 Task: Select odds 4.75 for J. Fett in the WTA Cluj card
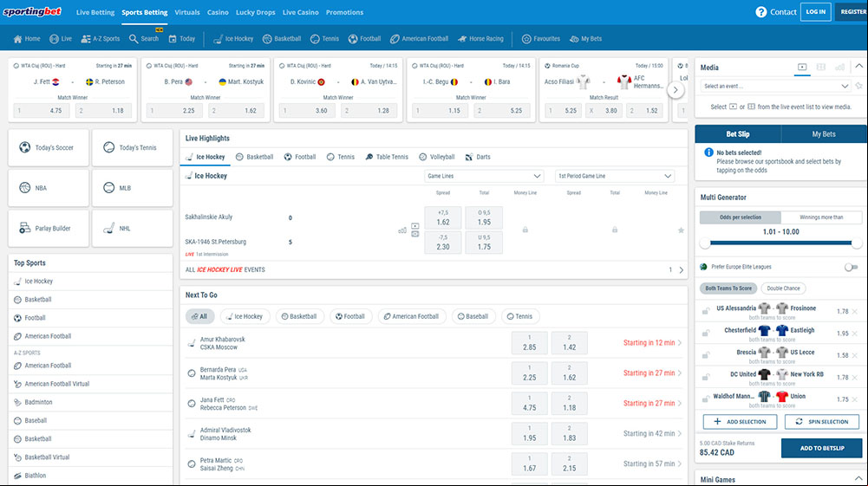(x=42, y=111)
